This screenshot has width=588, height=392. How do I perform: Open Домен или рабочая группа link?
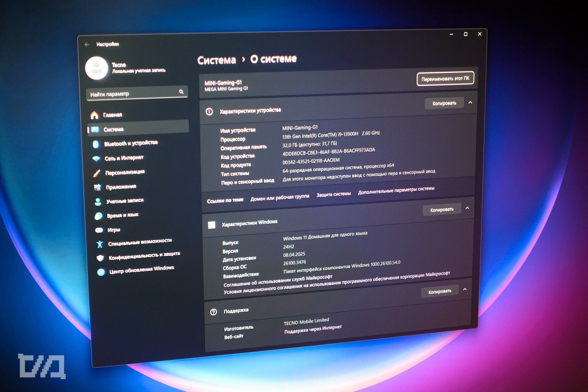280,197
